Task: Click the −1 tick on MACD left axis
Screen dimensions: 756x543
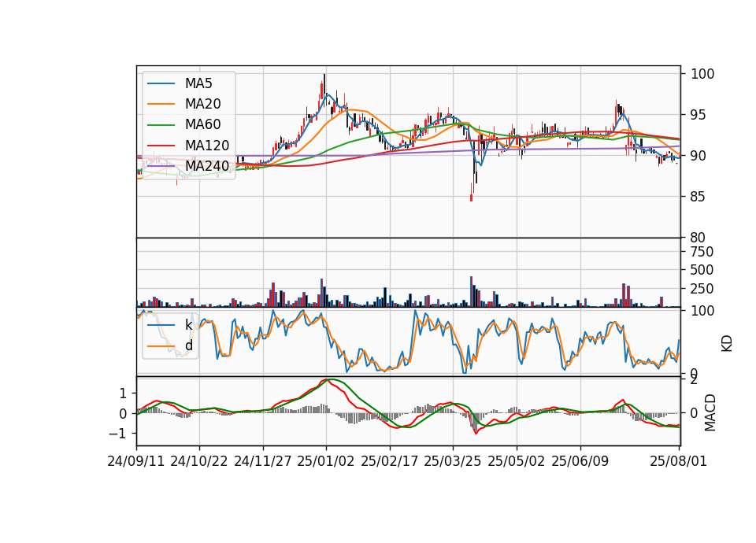Action: [x=118, y=434]
